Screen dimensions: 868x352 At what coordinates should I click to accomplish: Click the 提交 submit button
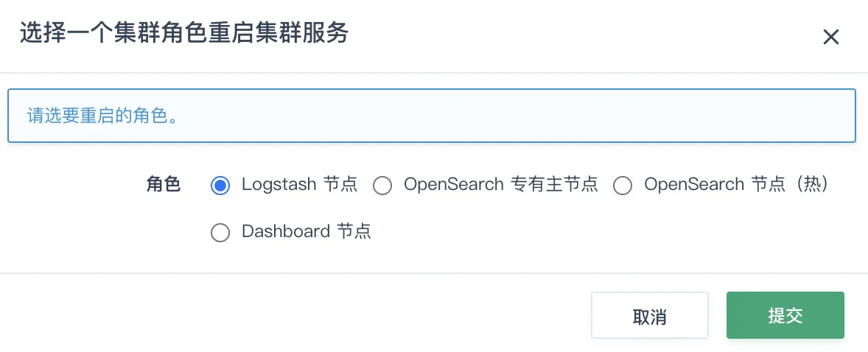(785, 315)
